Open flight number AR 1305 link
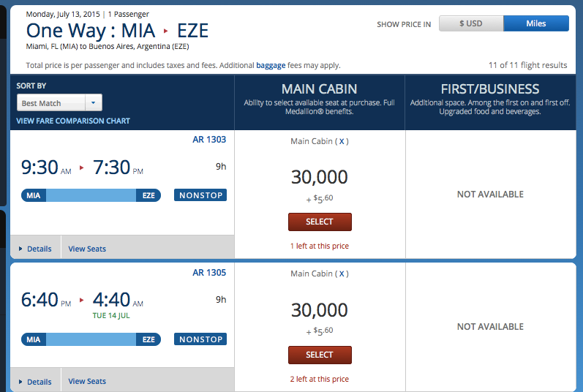The image size is (583, 392). point(209,273)
